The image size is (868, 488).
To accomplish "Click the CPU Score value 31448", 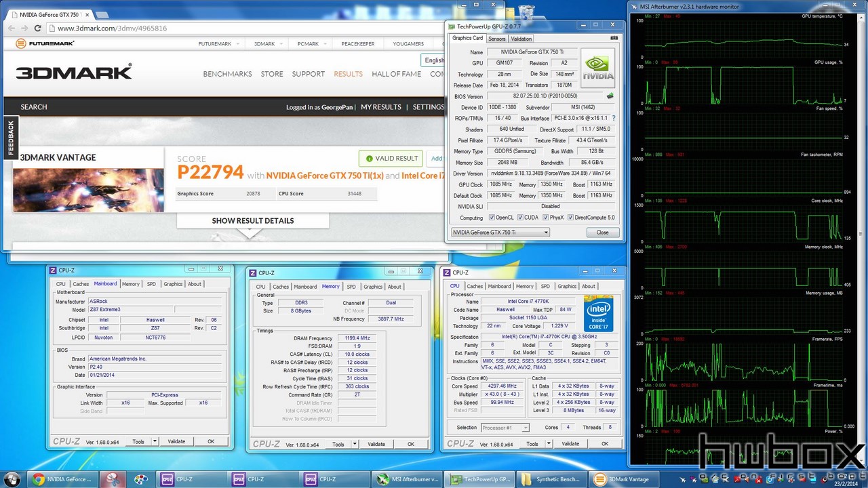I will click(355, 194).
